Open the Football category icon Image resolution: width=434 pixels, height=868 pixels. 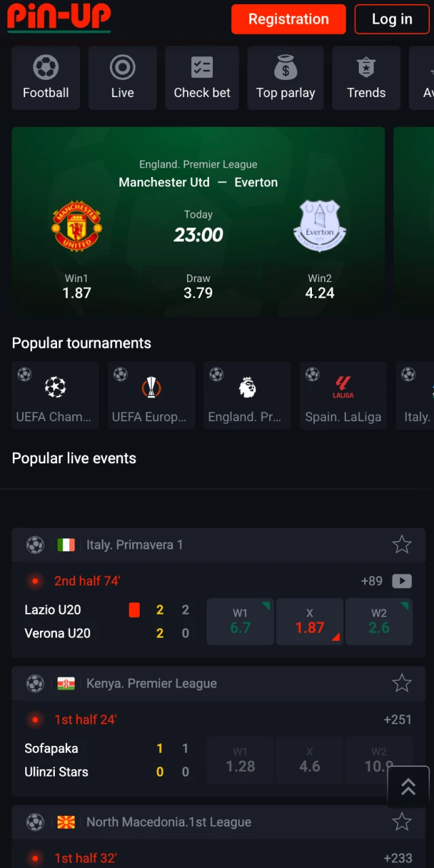coord(45,68)
